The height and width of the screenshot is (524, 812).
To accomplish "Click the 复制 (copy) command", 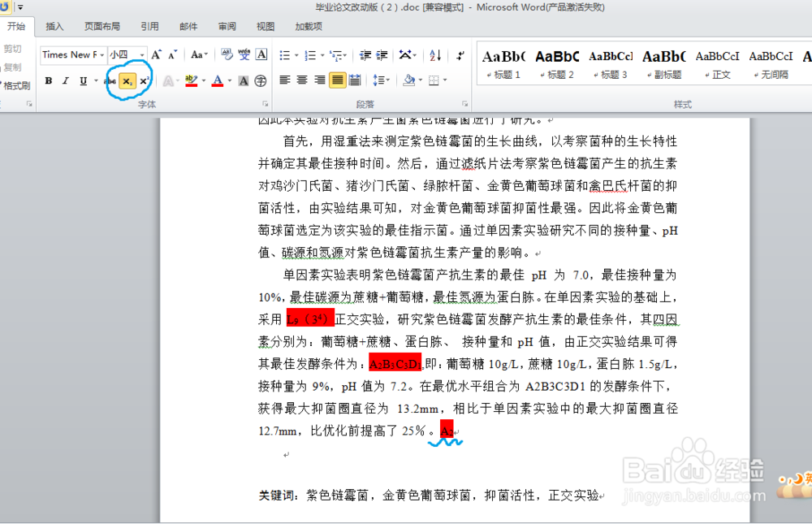I will click(11, 66).
